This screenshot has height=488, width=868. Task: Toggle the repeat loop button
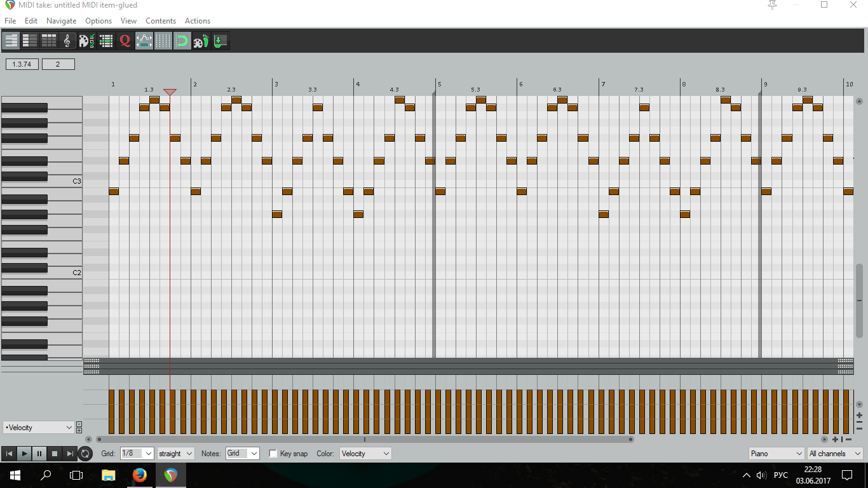pos(85,454)
